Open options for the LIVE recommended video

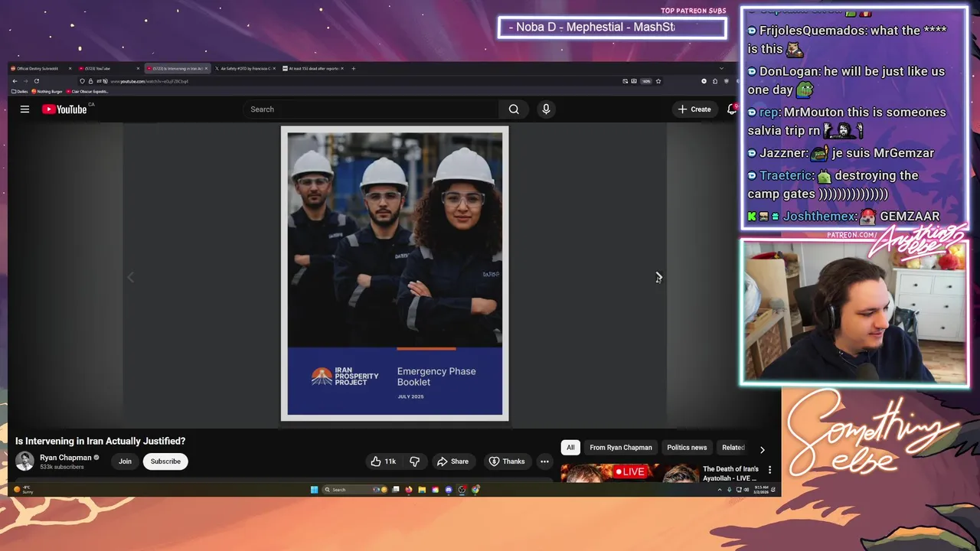point(769,470)
